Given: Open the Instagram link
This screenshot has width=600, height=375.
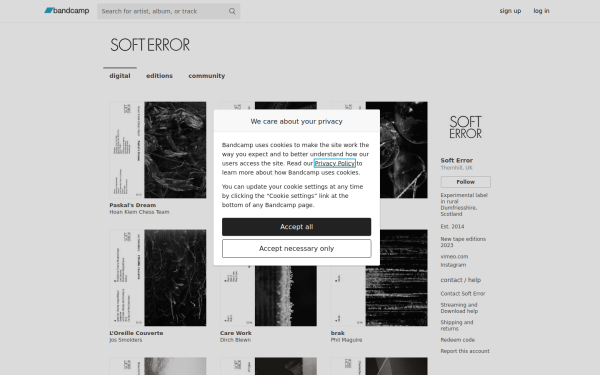Looking at the screenshot, I should coord(453,265).
